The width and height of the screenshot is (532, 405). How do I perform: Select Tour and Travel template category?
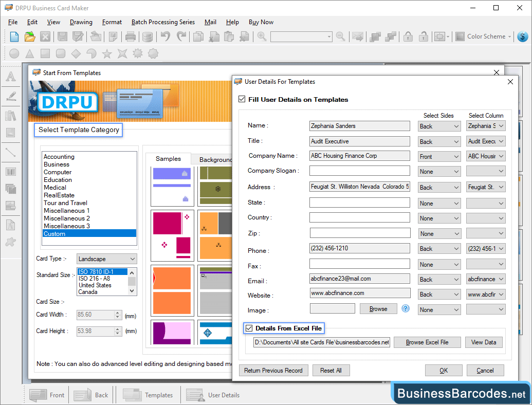click(65, 203)
